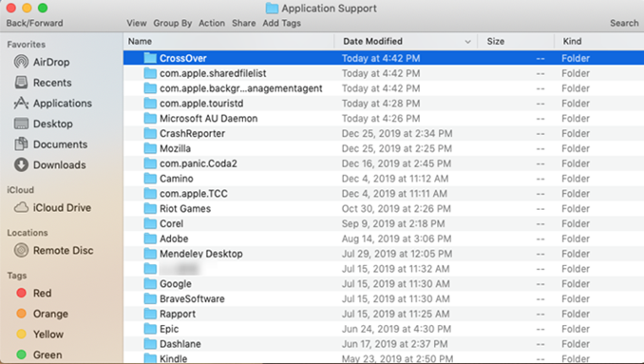
Task: Click Add Tags in the toolbar
Action: pos(282,23)
